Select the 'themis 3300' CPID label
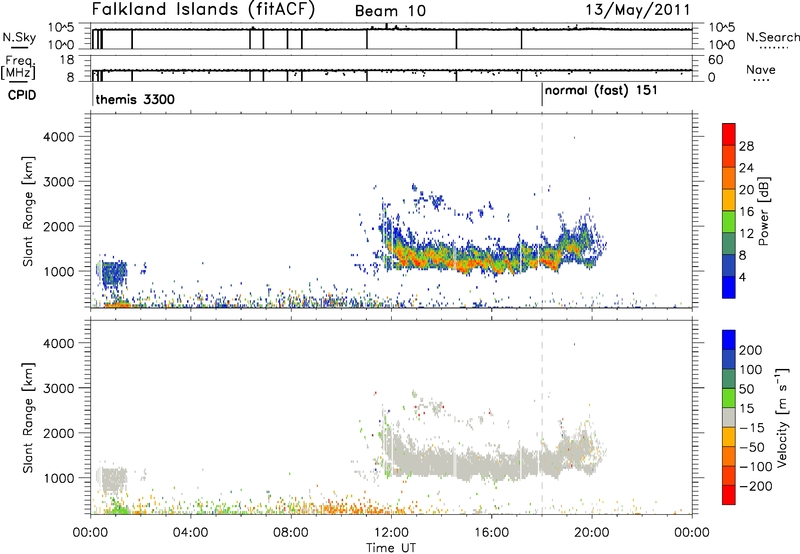 [x=135, y=99]
